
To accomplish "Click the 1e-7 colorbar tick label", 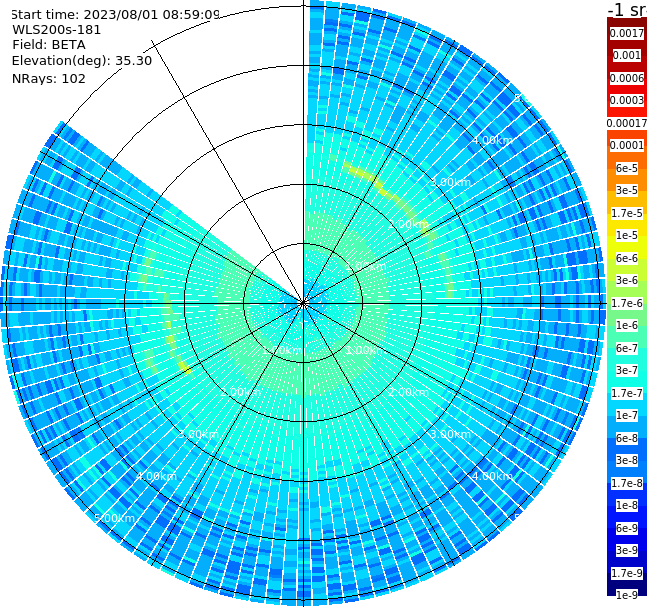I will 627,415.
